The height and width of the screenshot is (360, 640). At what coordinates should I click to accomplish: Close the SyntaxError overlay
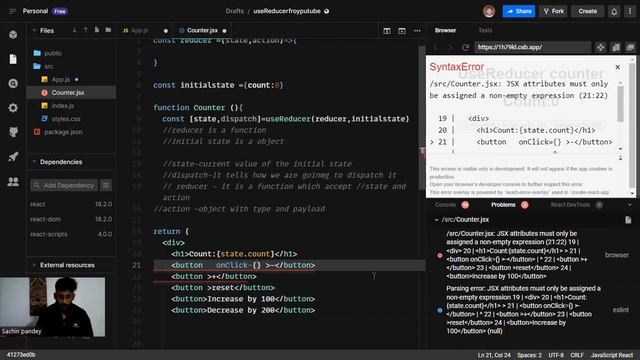pyautogui.click(x=618, y=67)
